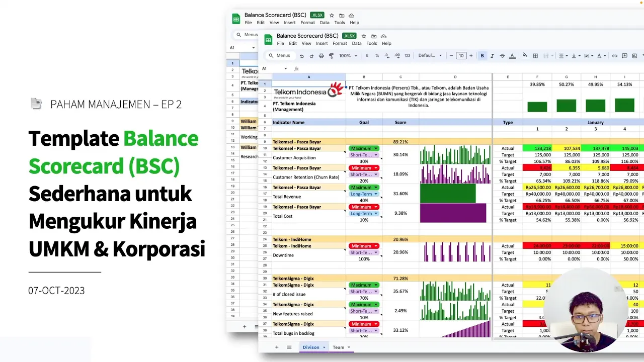The width and height of the screenshot is (644, 362).
Task: Format selection as currency (£)
Action: 367,56
